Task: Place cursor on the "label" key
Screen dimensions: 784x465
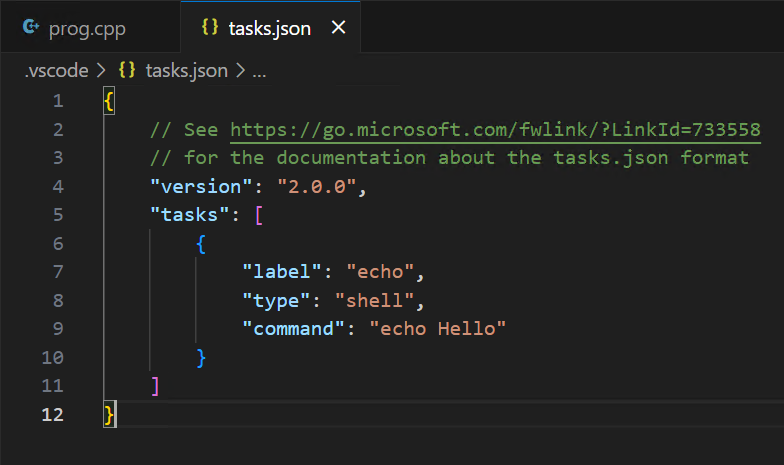Action: point(282,272)
